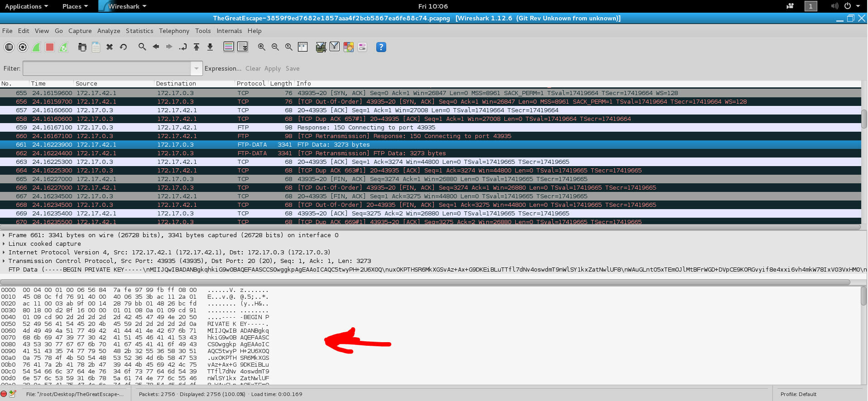
Task: Apply the display filter
Action: coord(273,68)
